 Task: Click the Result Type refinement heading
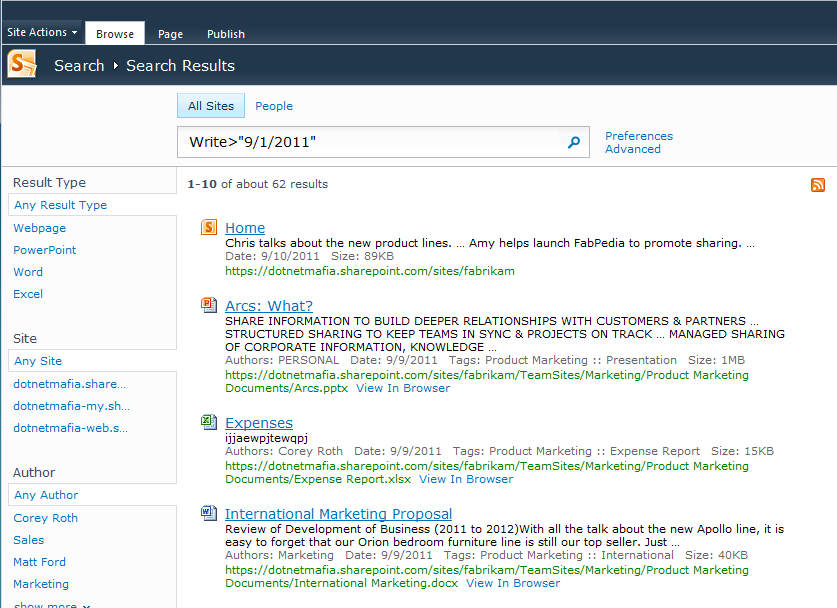49,183
